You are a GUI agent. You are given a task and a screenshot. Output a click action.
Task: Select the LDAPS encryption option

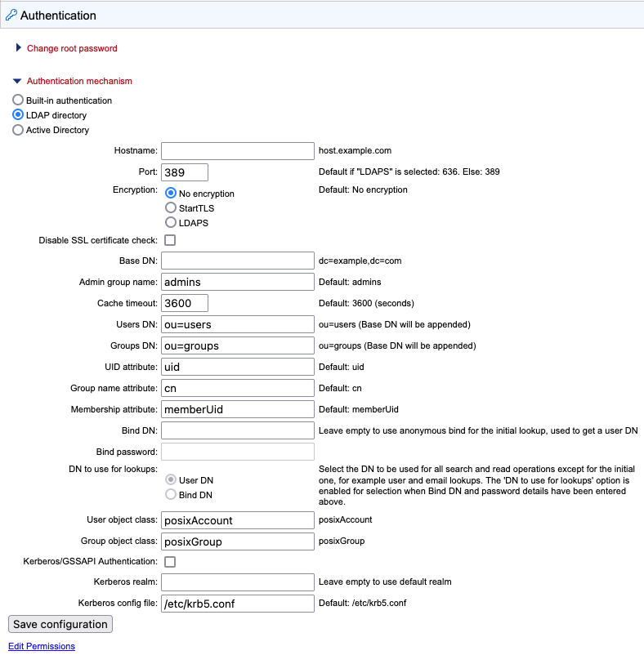(x=171, y=222)
